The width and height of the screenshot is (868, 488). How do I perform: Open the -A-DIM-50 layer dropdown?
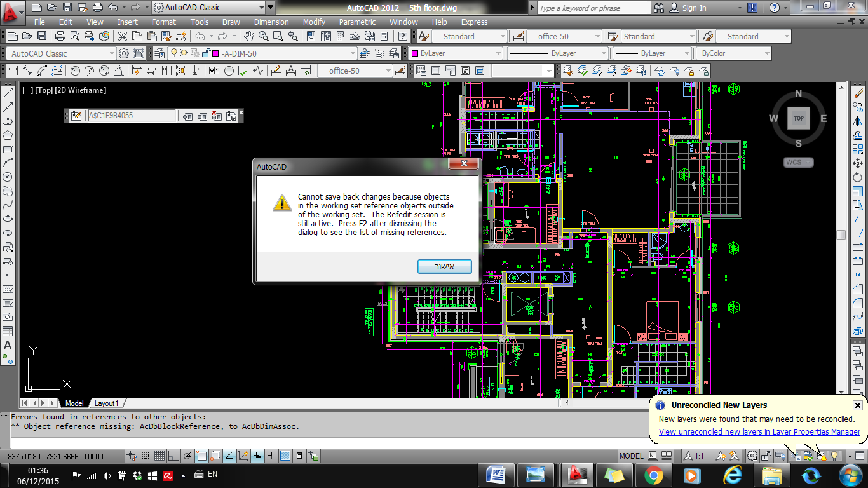click(x=353, y=53)
